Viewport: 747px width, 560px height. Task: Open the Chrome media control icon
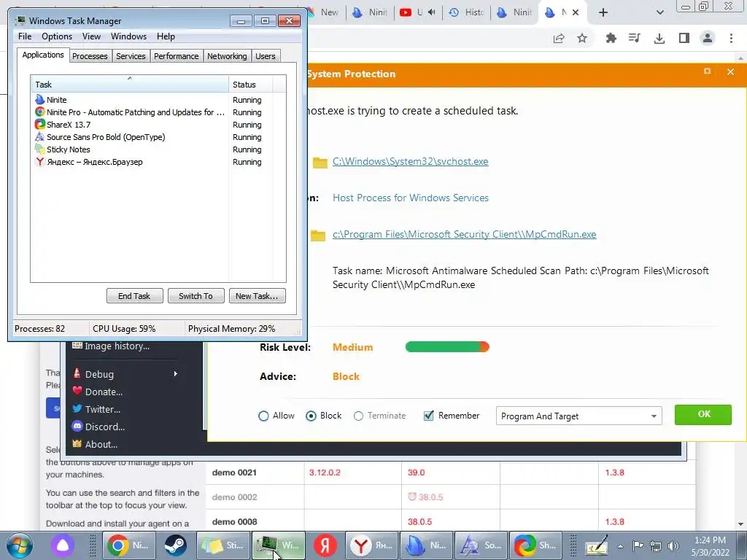tap(634, 38)
